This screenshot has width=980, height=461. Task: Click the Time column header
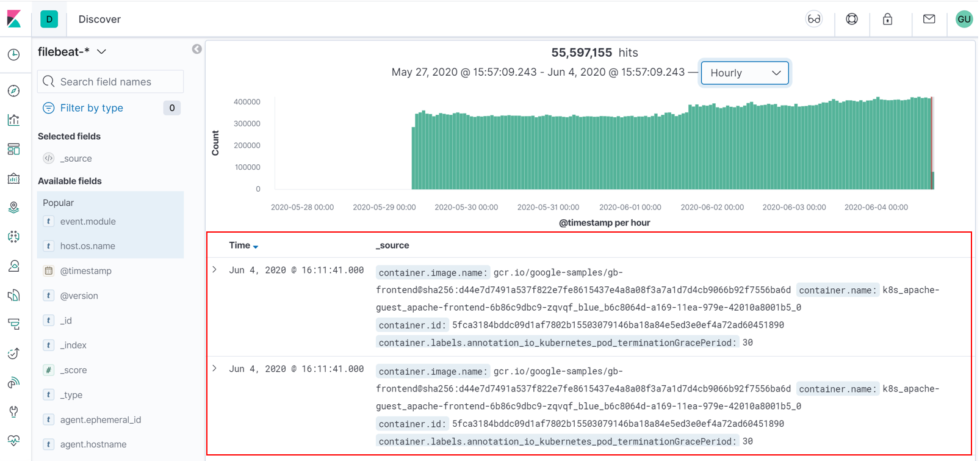[239, 245]
